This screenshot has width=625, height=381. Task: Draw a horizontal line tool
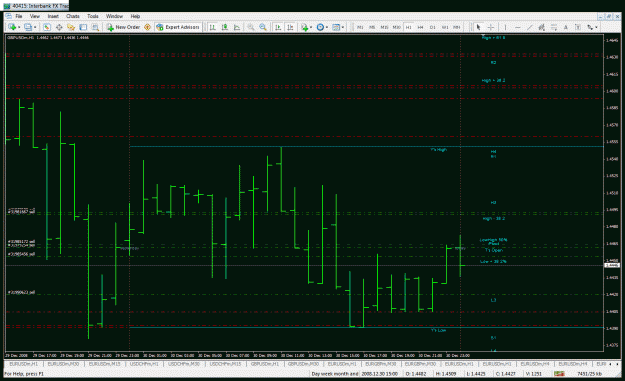[x=517, y=27]
